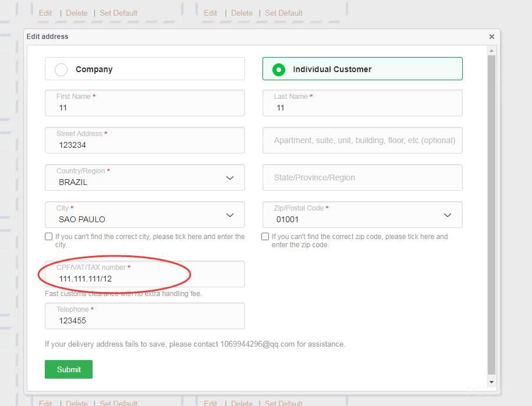The image size is (532, 406).
Task: Click the top-left Set Default link
Action: point(118,13)
